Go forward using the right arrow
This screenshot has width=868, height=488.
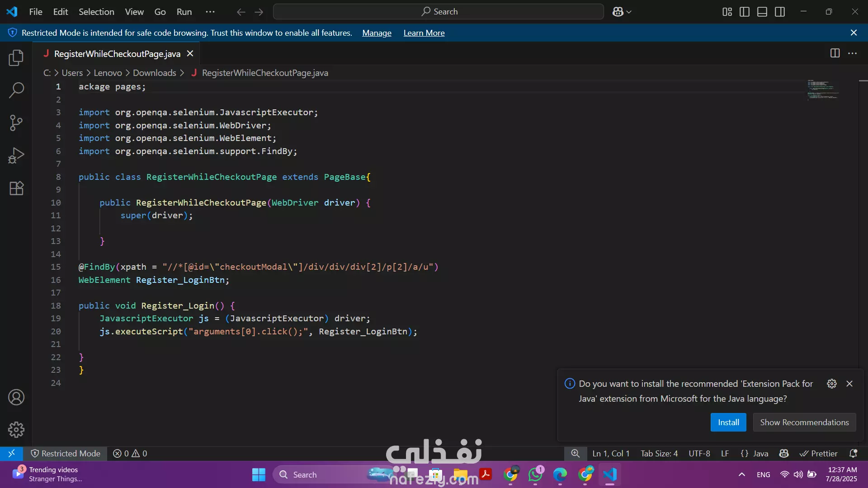[x=259, y=12]
